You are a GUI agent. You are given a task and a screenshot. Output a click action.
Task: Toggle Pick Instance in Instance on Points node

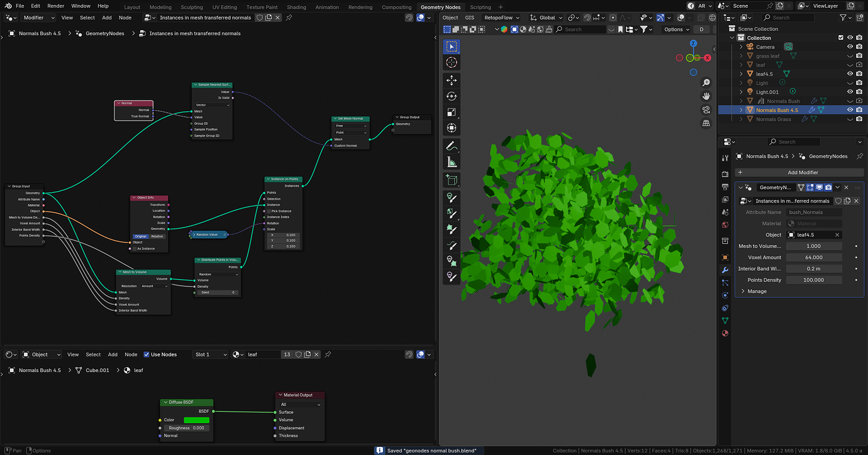[270, 211]
